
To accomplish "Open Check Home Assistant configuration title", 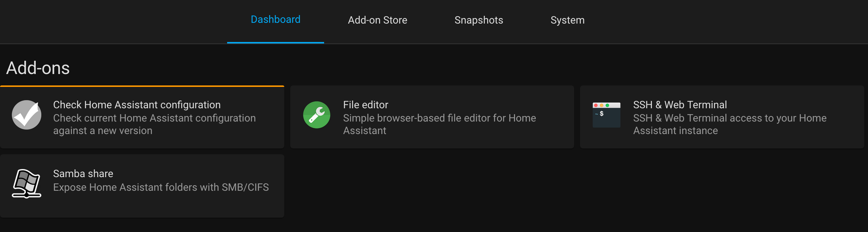I will (137, 105).
